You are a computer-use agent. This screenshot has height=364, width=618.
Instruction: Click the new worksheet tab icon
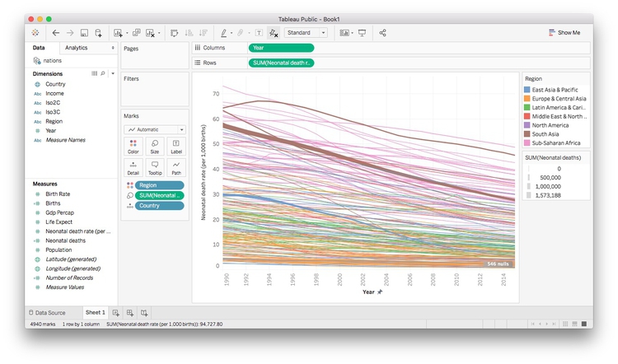pyautogui.click(x=116, y=313)
